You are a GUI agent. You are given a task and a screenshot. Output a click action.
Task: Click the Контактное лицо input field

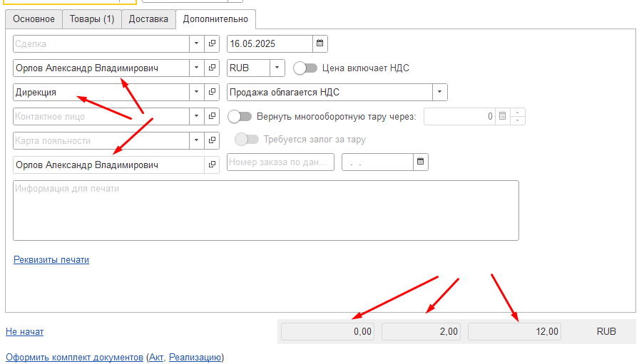tap(101, 116)
